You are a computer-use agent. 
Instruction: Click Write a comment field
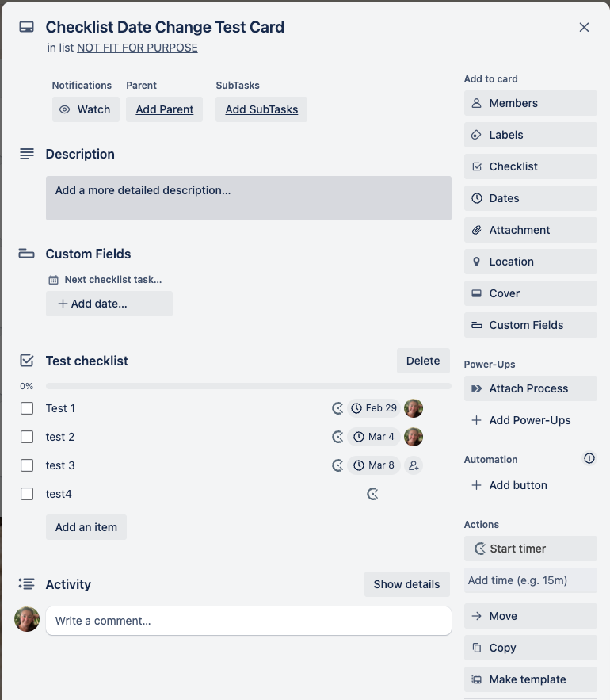point(249,621)
